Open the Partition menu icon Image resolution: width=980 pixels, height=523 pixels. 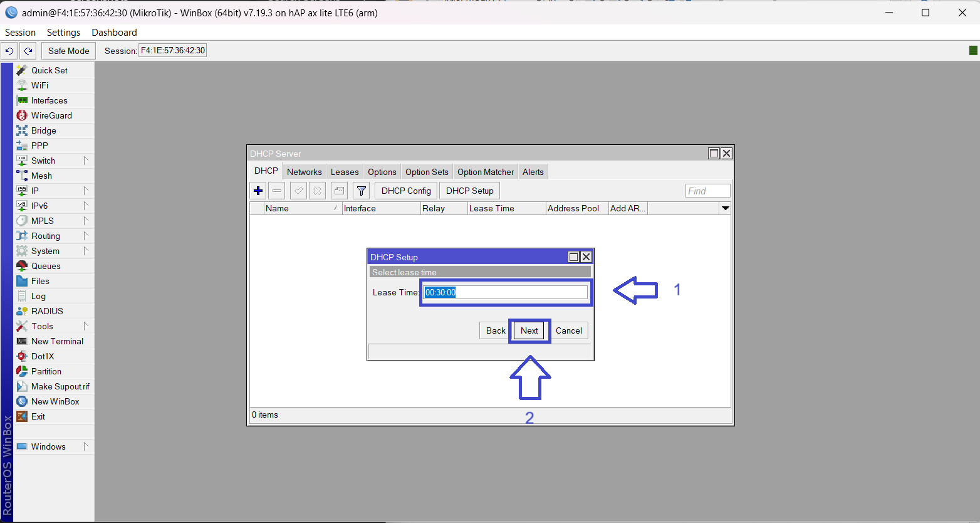pyautogui.click(x=22, y=371)
